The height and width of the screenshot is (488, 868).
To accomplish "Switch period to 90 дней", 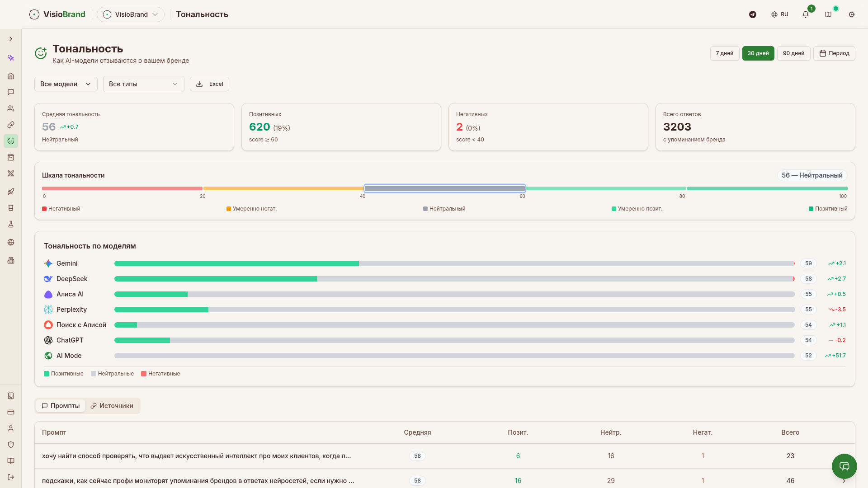I will tap(793, 53).
